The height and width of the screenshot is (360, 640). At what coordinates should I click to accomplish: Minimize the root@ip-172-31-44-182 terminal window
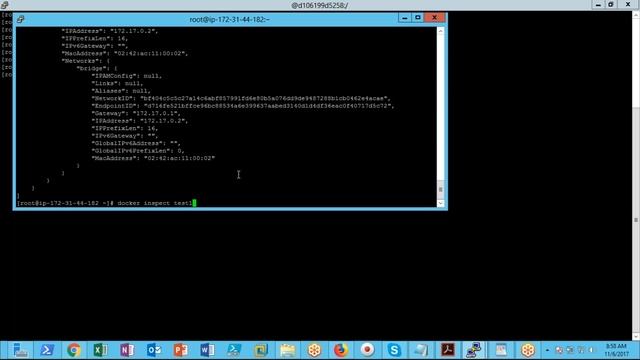tap(404, 18)
